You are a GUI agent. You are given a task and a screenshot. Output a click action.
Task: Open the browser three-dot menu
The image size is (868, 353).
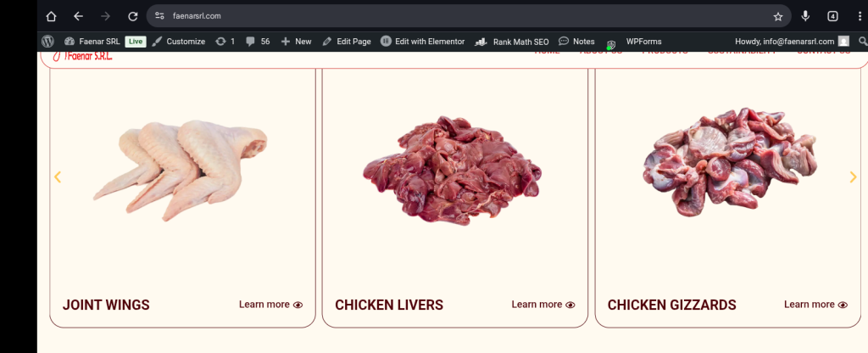pos(860,16)
